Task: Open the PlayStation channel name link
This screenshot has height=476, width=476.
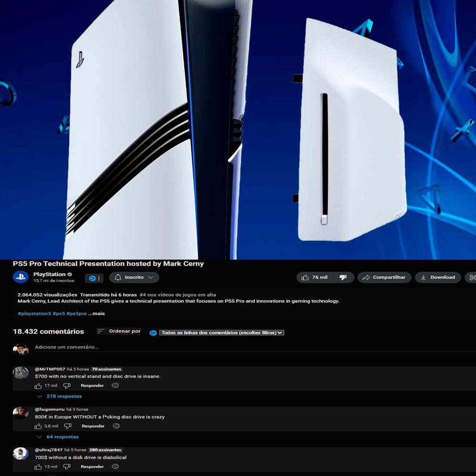Action: coord(50,275)
